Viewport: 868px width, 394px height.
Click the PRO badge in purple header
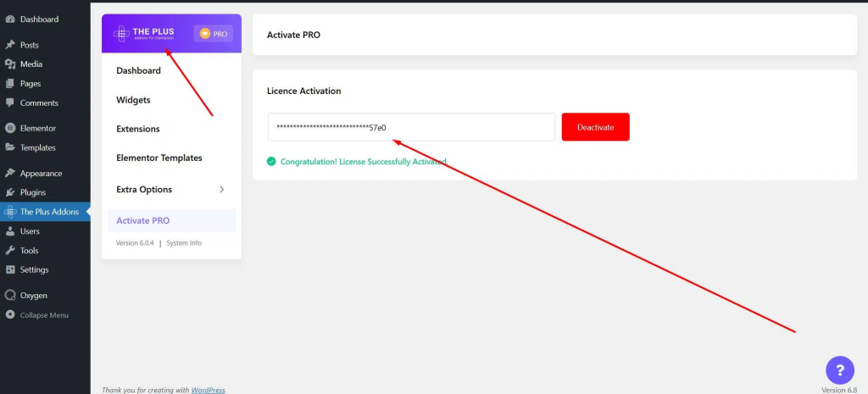(x=213, y=34)
